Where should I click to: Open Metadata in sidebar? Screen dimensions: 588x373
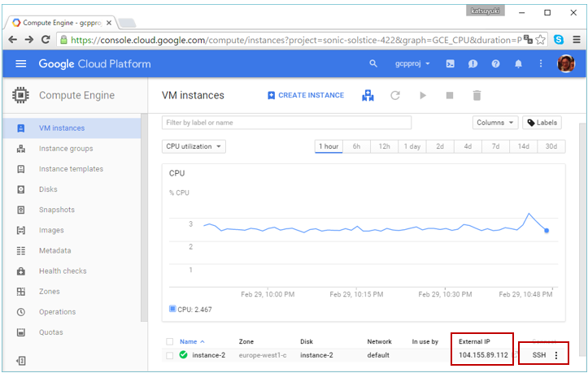pyautogui.click(x=72, y=250)
